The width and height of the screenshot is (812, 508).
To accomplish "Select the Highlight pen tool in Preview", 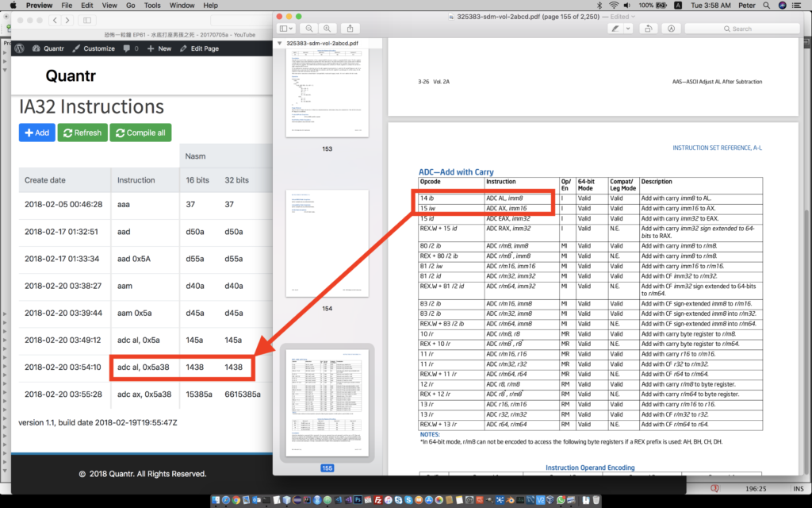I will tap(615, 29).
